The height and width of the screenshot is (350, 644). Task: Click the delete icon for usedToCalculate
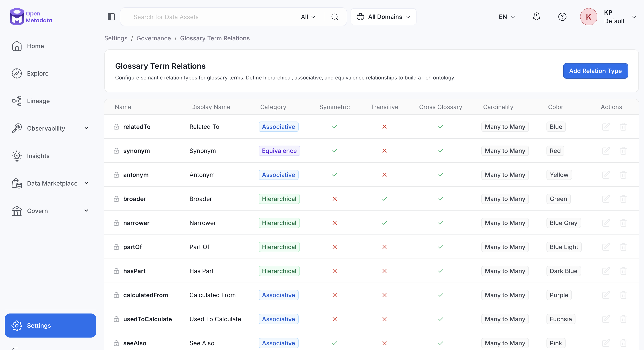tap(623, 319)
